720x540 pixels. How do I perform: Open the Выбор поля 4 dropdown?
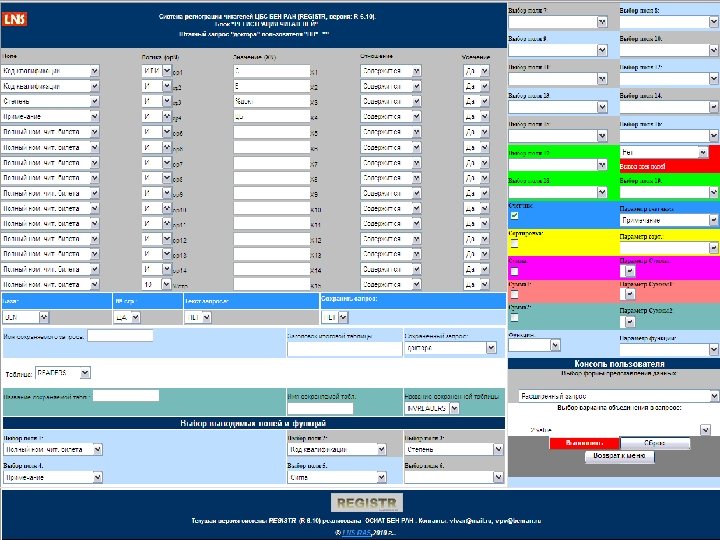click(x=53, y=478)
